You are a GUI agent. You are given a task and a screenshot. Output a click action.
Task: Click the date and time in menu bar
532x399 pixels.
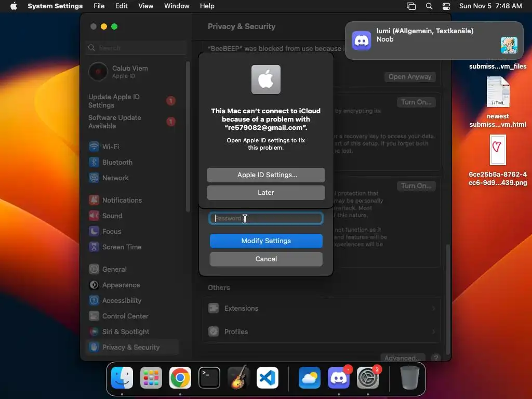[490, 6]
